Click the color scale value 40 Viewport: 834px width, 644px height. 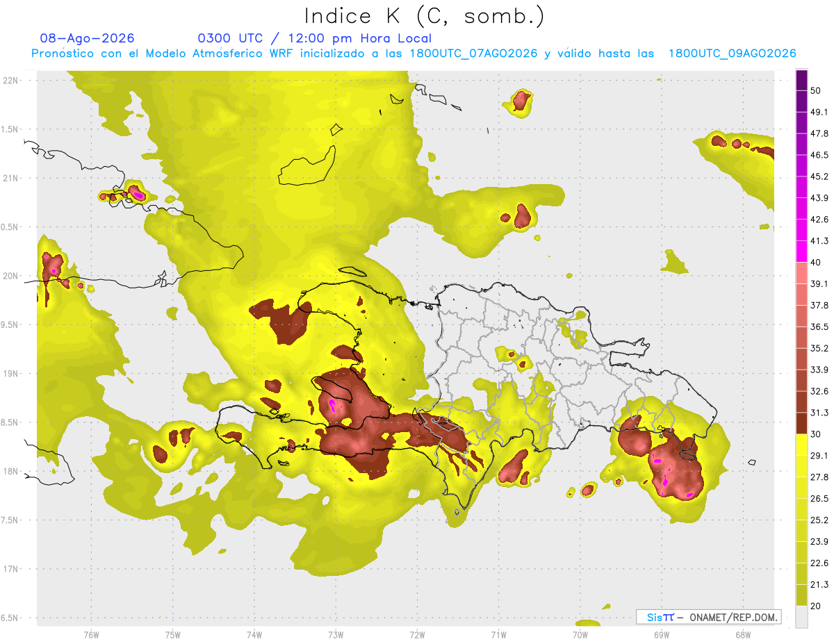point(817,263)
